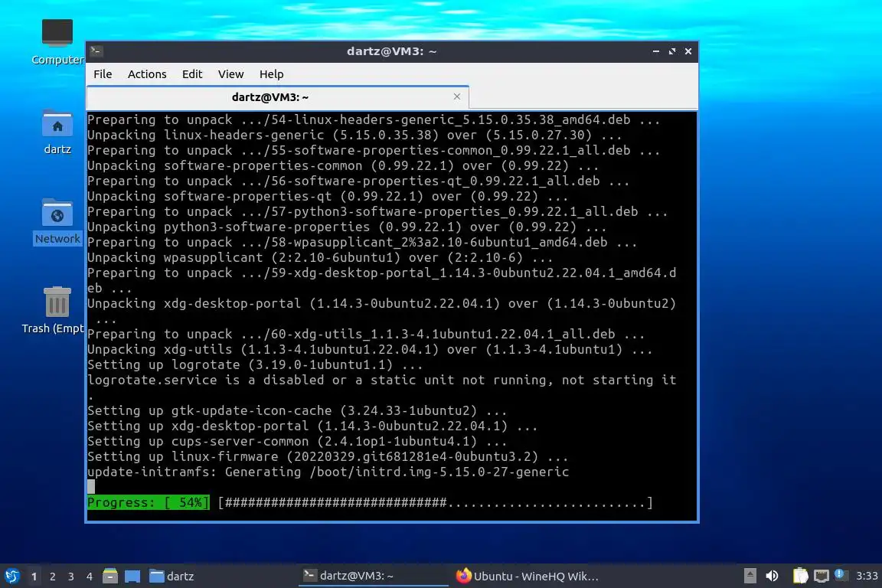
Task: Open the Network desktop icon
Action: (57, 221)
